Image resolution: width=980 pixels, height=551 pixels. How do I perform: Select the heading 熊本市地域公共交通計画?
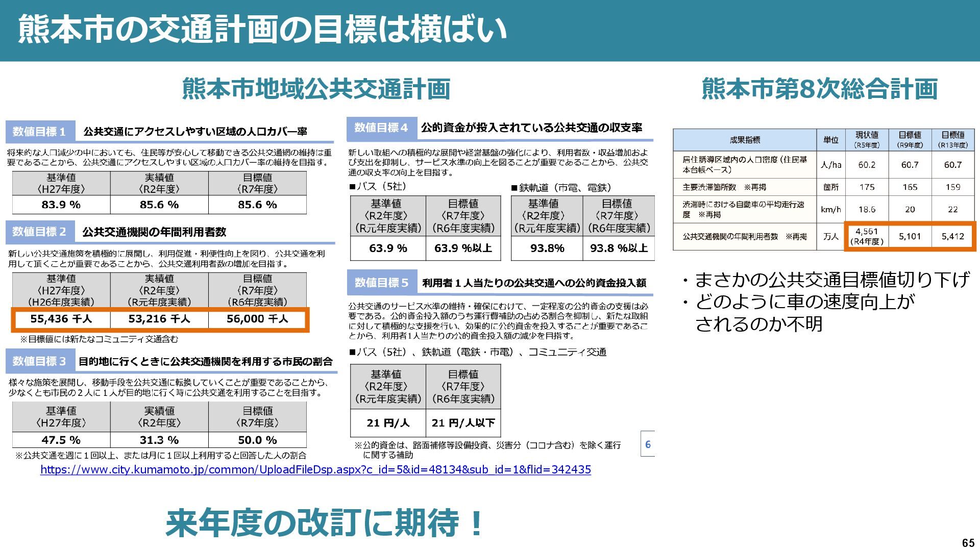point(316,89)
